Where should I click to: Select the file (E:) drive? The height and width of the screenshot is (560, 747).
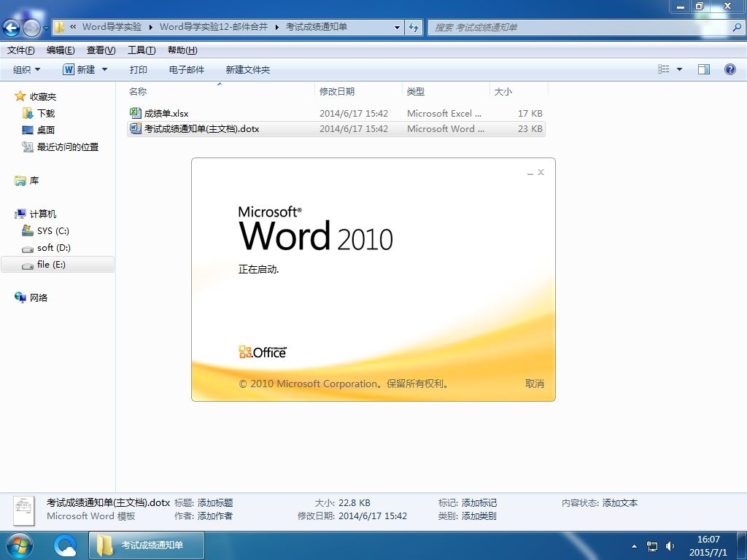pyautogui.click(x=51, y=264)
